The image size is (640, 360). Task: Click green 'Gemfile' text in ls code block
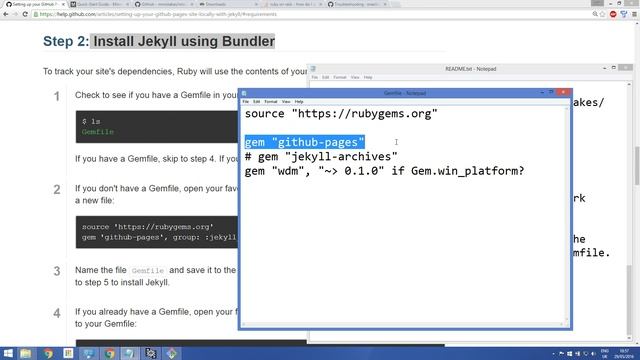[x=98, y=132]
